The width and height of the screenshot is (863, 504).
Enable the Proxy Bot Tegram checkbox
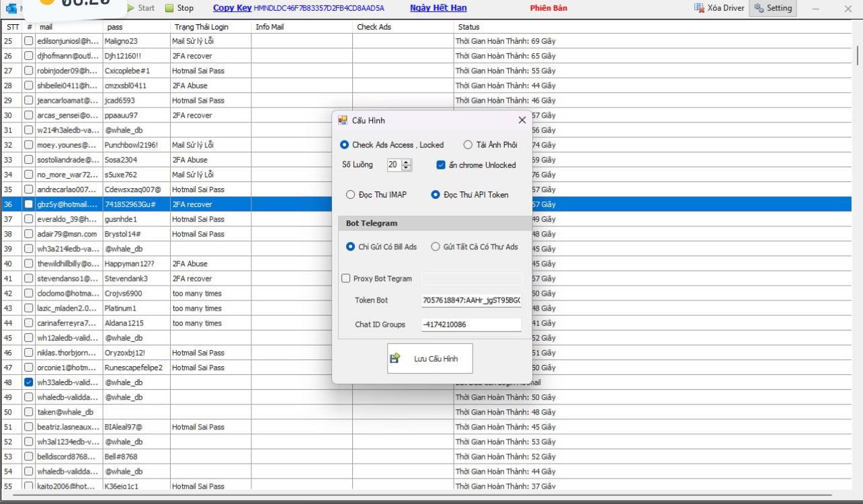pyautogui.click(x=346, y=278)
